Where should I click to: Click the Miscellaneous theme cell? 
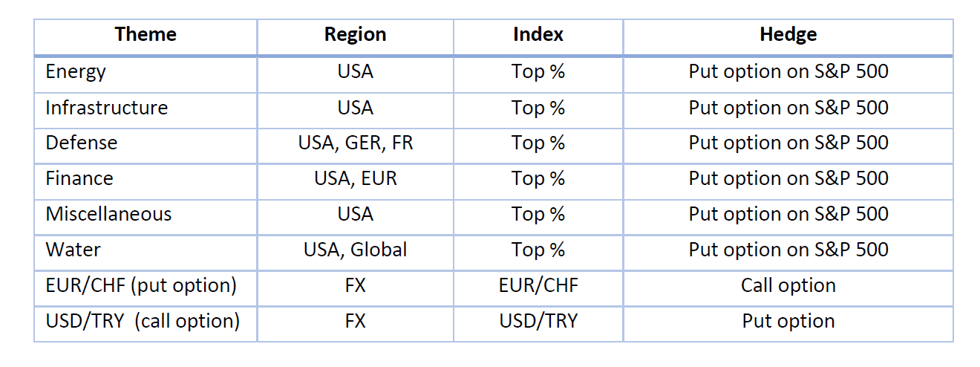click(108, 214)
